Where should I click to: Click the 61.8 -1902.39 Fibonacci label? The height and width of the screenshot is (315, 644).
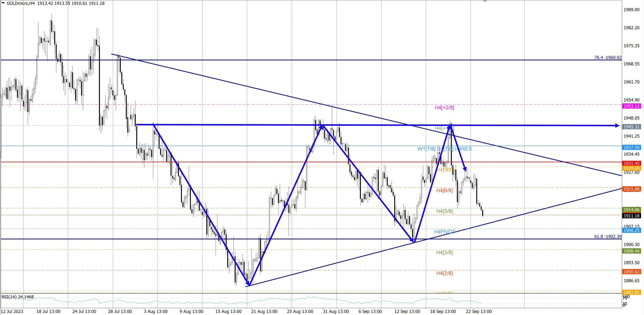point(608,237)
